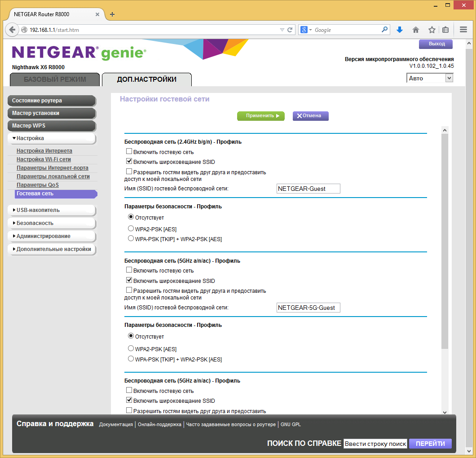Toggle SSID broadcast in the NETGEAR-5G-Guest section
The width and height of the screenshot is (476, 458).
pos(129,280)
